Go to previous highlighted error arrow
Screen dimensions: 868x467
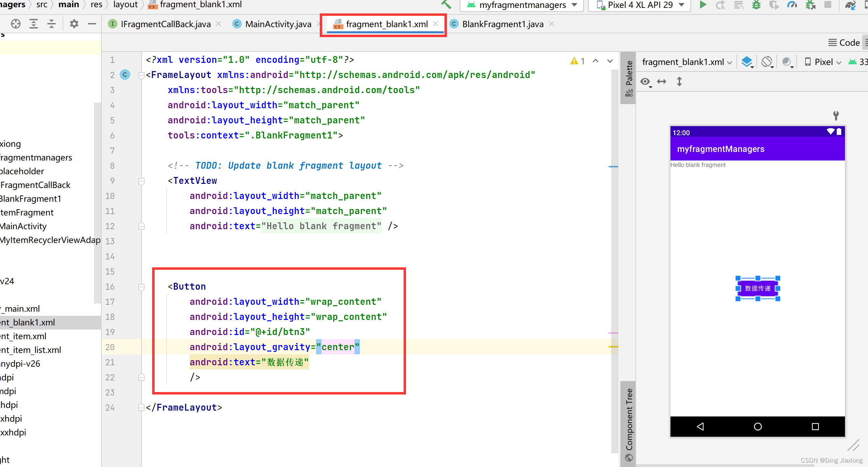click(596, 61)
